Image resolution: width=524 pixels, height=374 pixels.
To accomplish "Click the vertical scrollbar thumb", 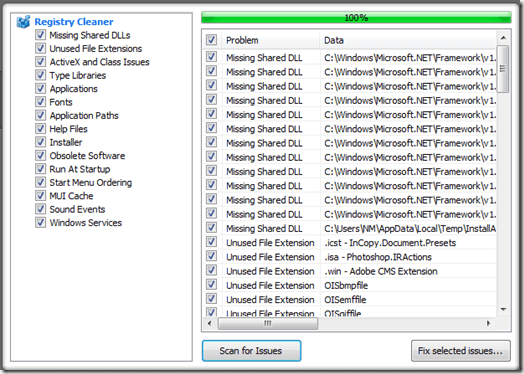I will (503, 69).
